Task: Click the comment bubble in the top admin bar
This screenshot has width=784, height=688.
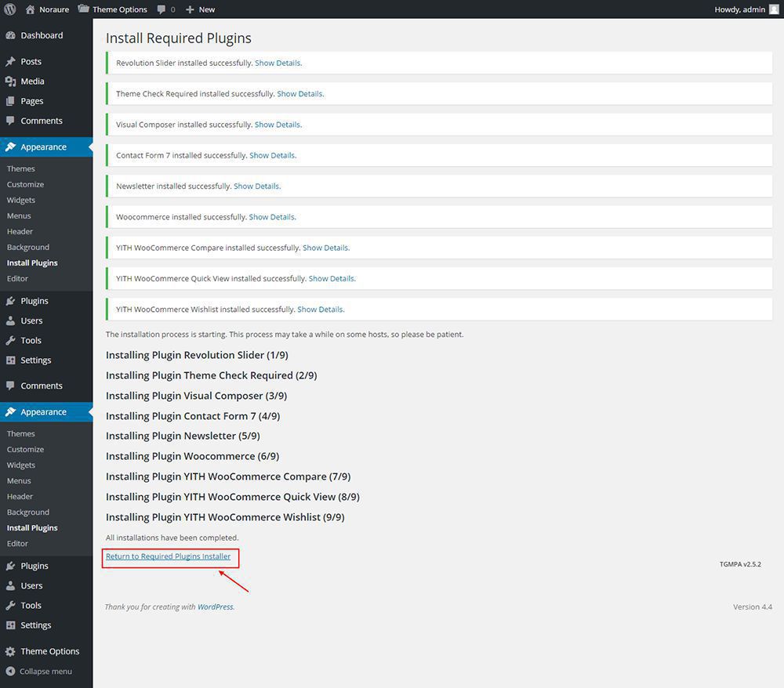Action: point(162,9)
